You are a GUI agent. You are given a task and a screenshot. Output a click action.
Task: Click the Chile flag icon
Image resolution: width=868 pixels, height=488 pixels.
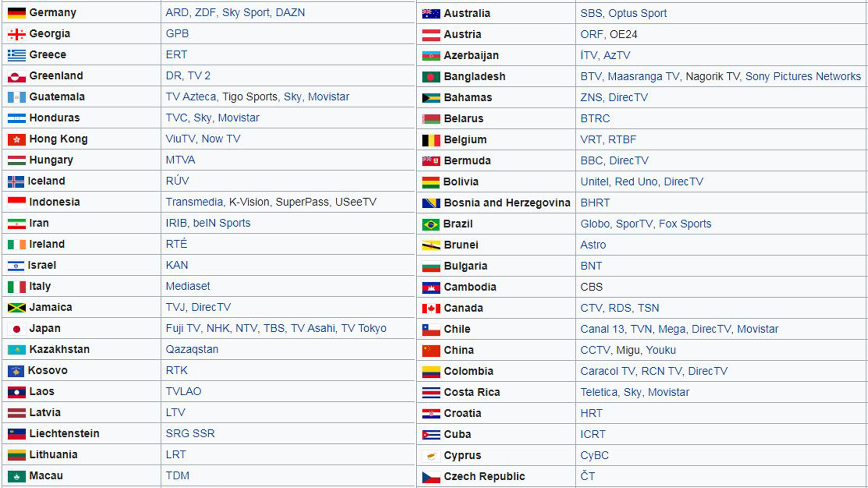431,329
